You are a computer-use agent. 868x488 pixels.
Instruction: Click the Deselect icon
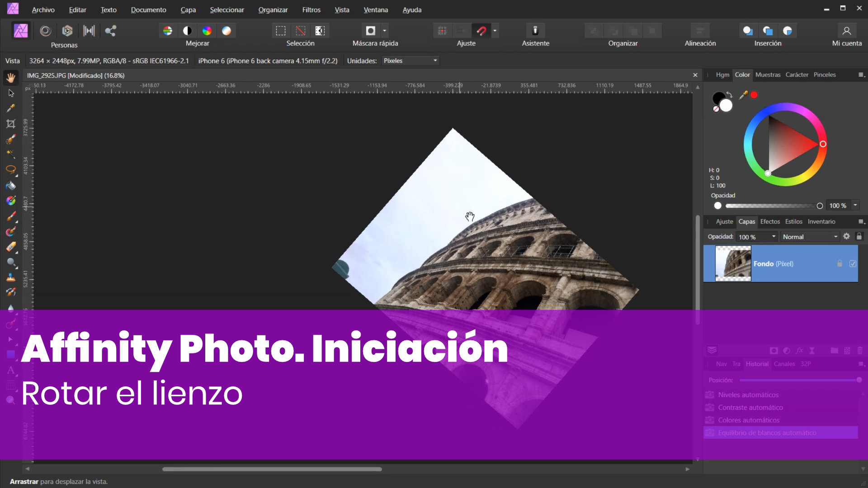pos(301,31)
